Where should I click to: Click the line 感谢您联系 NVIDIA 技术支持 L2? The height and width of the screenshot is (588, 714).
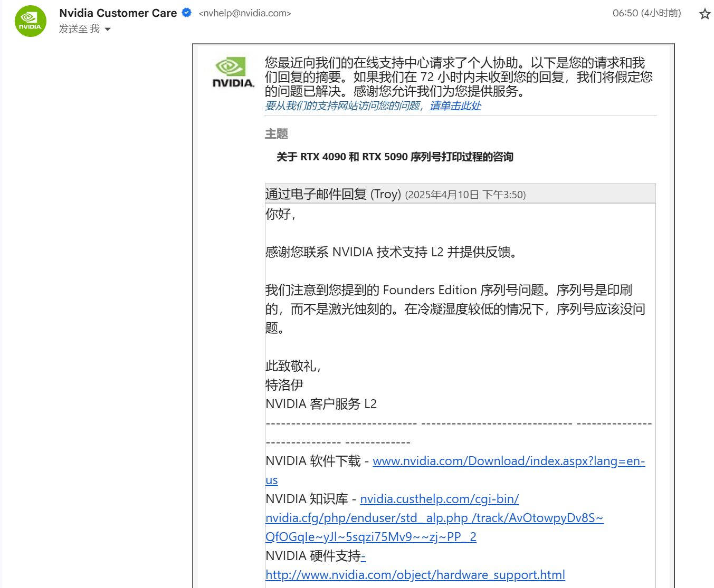[x=392, y=252]
